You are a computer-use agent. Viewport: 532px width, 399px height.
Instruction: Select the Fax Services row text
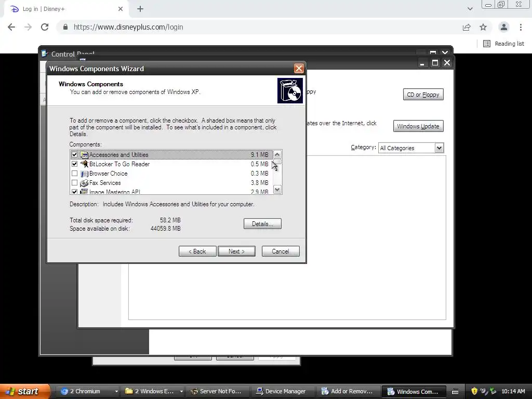pyautogui.click(x=105, y=183)
